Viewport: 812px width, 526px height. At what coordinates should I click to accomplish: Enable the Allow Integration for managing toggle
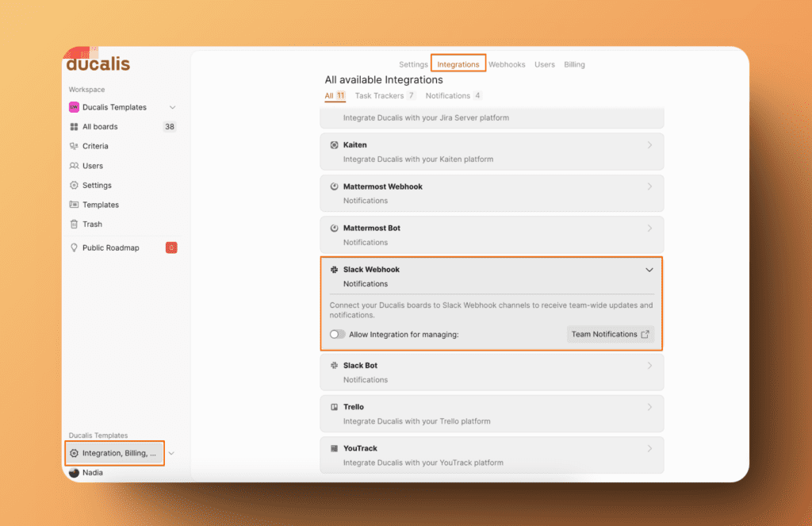(337, 334)
